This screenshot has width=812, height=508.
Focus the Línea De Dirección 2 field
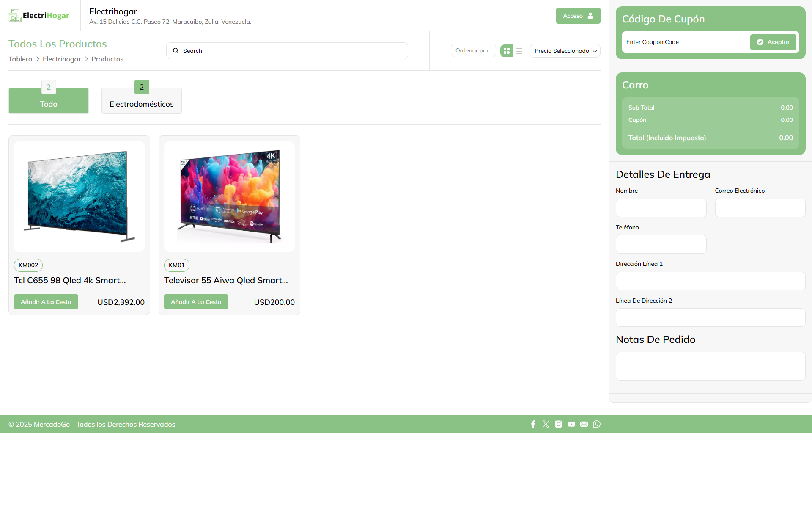pos(710,317)
